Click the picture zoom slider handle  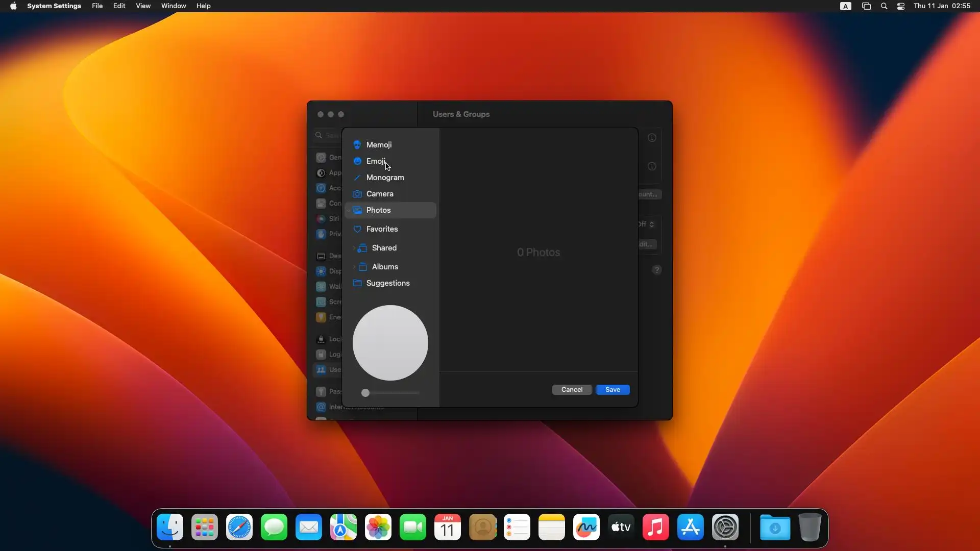[x=365, y=393]
